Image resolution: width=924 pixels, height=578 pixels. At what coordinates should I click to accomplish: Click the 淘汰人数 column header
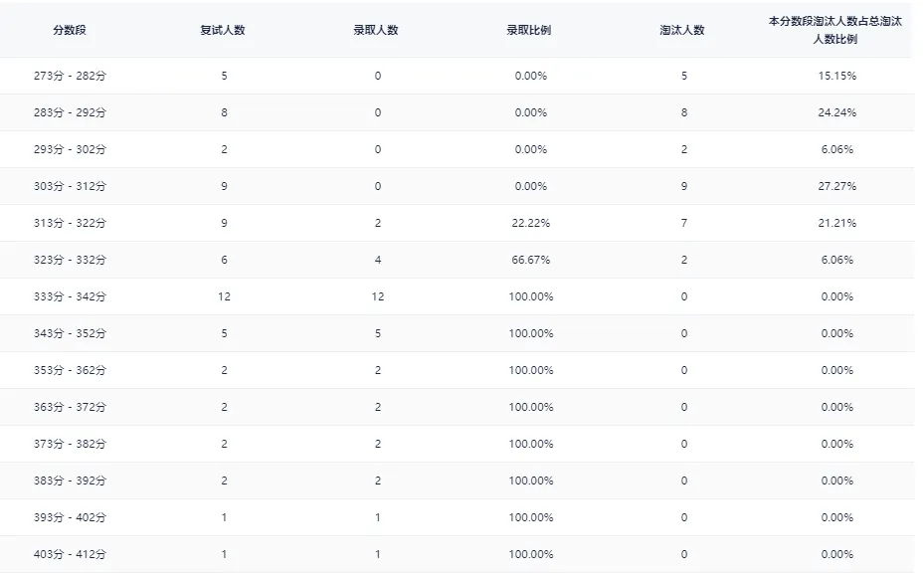[x=682, y=30]
